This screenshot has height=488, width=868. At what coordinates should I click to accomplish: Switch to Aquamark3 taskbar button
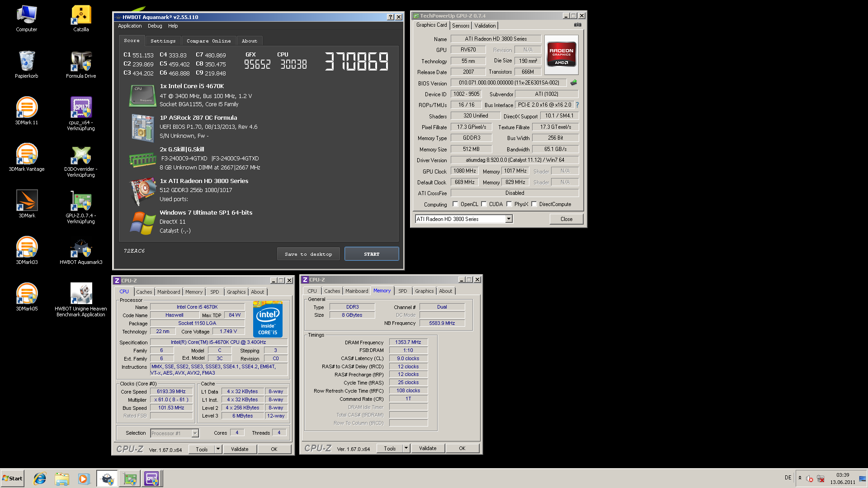click(108, 479)
